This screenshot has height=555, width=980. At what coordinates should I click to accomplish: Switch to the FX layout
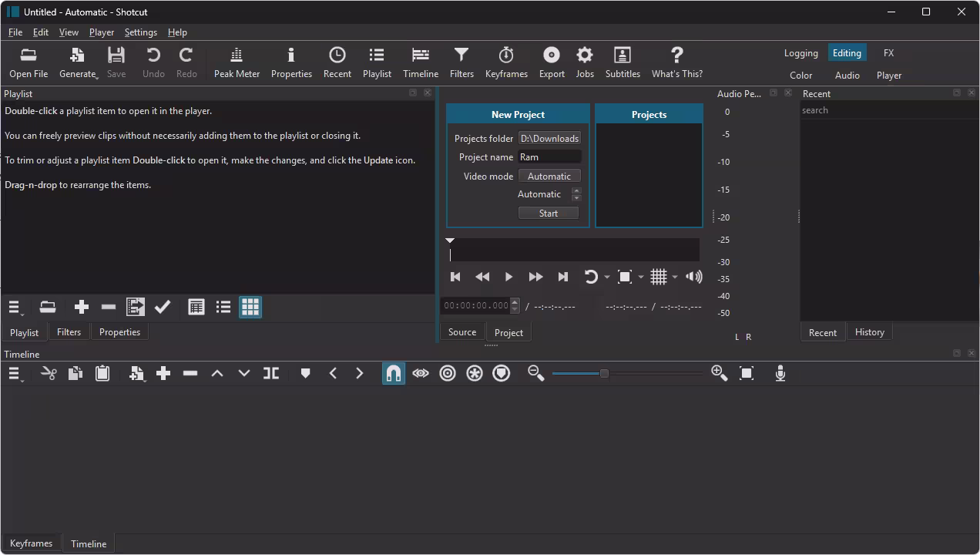pyautogui.click(x=889, y=53)
